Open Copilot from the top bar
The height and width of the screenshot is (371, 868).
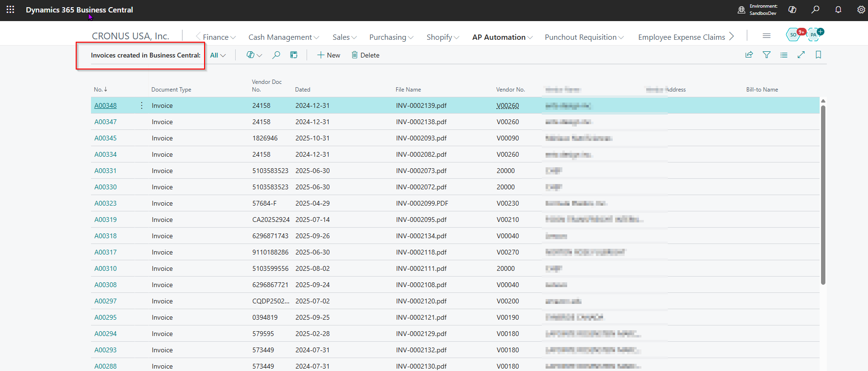pos(792,10)
